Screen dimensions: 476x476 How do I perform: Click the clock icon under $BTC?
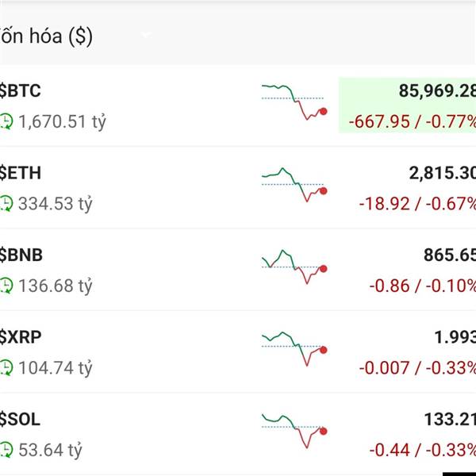(x=6, y=122)
